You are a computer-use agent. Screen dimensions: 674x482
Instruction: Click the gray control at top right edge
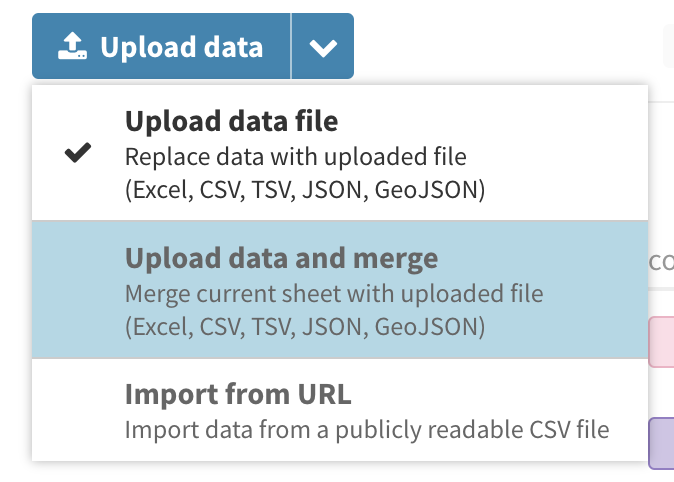(x=668, y=45)
